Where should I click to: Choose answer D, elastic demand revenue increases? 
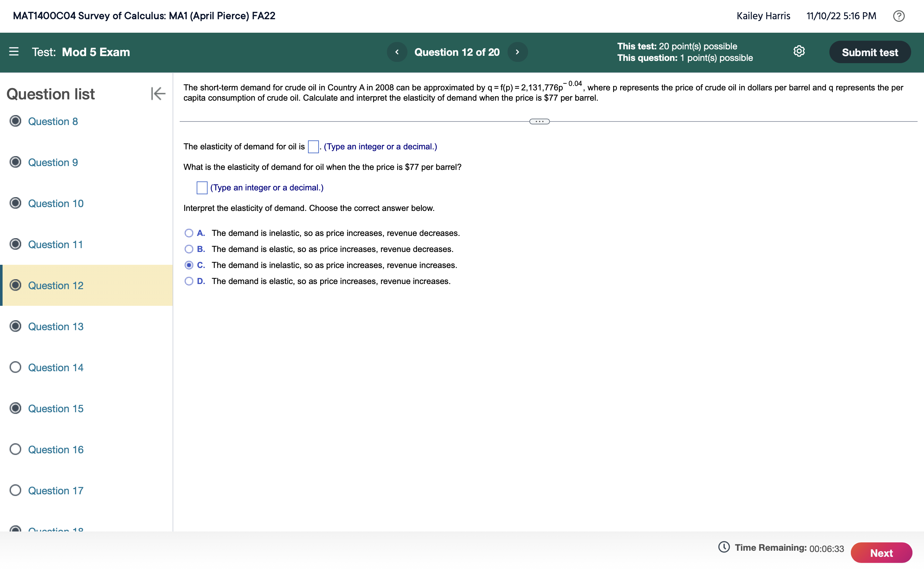tap(189, 281)
